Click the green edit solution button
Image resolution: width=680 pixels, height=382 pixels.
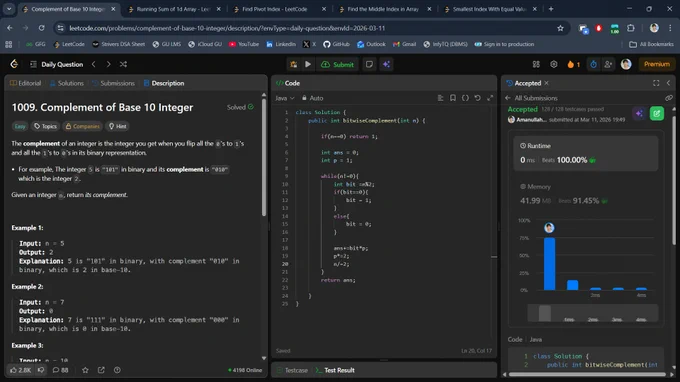(657, 114)
